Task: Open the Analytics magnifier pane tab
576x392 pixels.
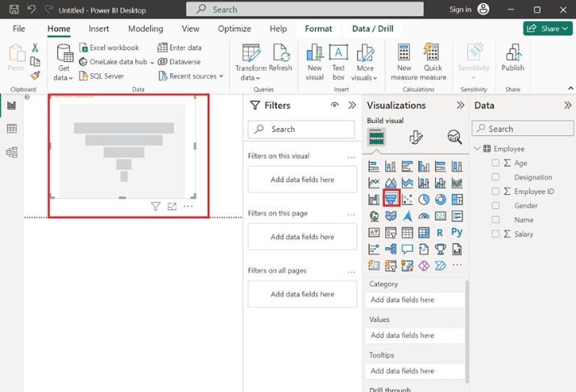Action: [x=454, y=137]
